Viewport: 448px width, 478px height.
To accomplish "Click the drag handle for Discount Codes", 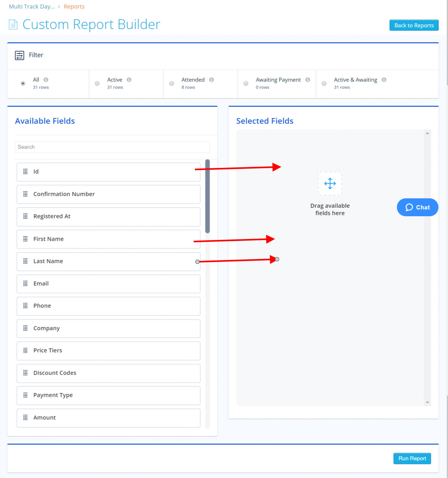I will pyautogui.click(x=25, y=373).
